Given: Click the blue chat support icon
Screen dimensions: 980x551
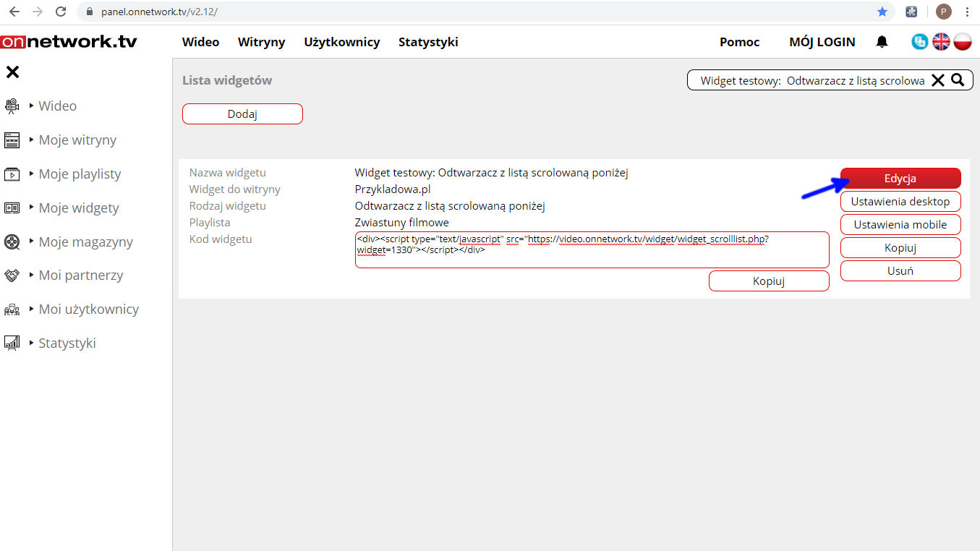Looking at the screenshot, I should tap(920, 42).
